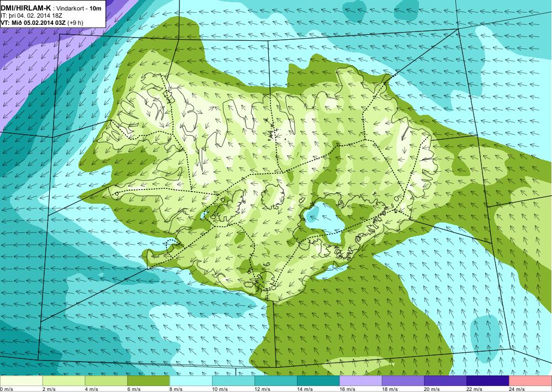Choose the dark navy 22–24 m/s legend swatch
Image resolution: width=552 pixels, height=392 pixels.
(x=488, y=380)
